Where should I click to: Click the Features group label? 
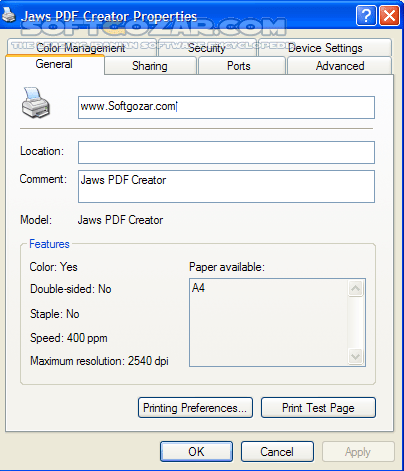tap(49, 244)
